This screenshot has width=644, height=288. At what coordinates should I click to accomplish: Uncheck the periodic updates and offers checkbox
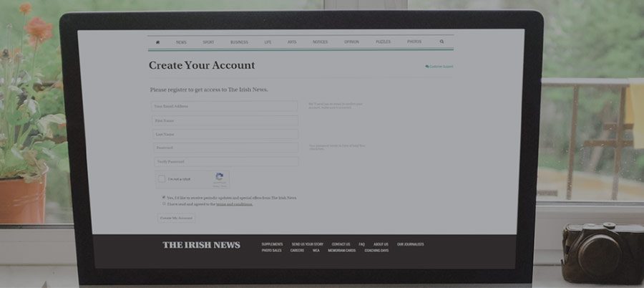(x=164, y=198)
